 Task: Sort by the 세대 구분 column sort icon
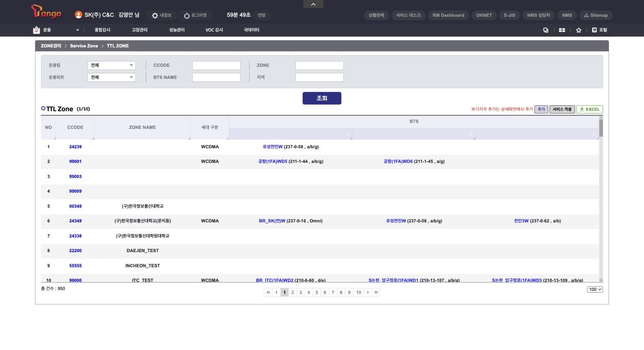click(x=224, y=127)
